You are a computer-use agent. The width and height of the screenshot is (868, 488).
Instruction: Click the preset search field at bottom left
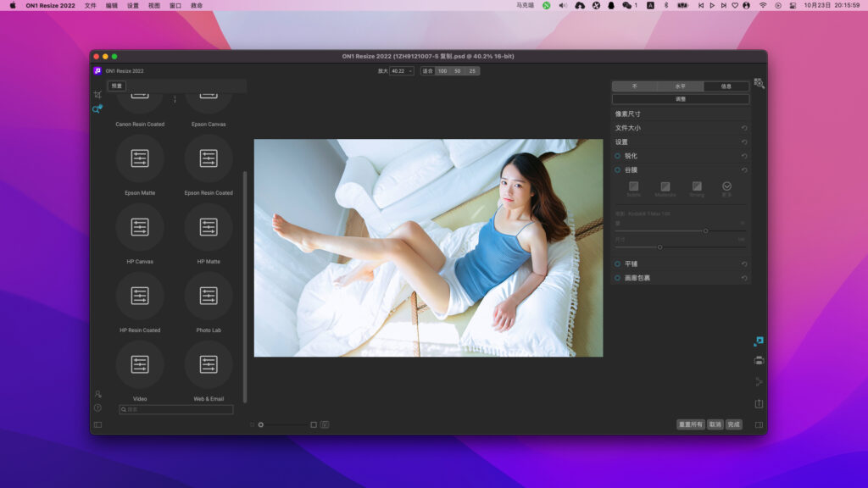[175, 408]
